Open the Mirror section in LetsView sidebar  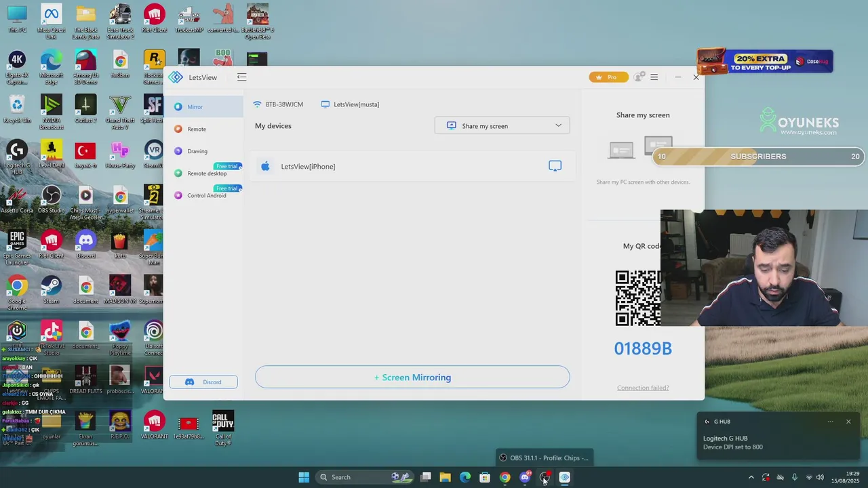coord(203,106)
